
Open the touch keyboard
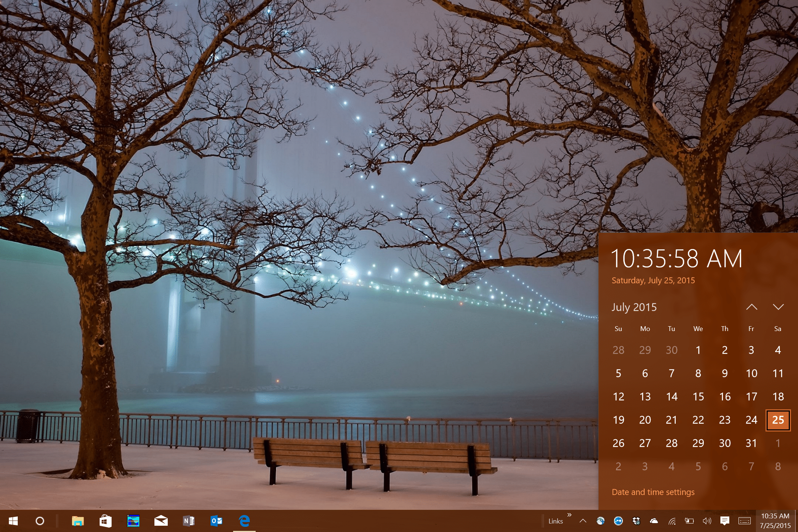744,521
